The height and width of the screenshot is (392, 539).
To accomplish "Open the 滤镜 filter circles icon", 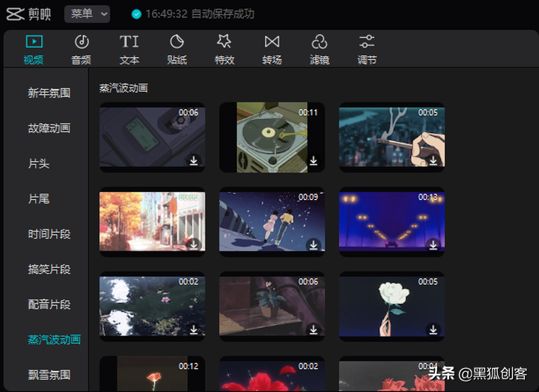I will tap(320, 42).
